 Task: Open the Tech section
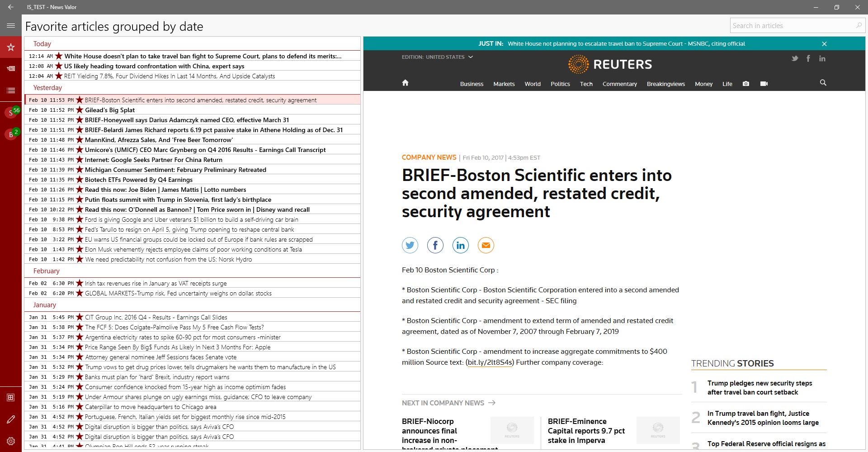[586, 84]
